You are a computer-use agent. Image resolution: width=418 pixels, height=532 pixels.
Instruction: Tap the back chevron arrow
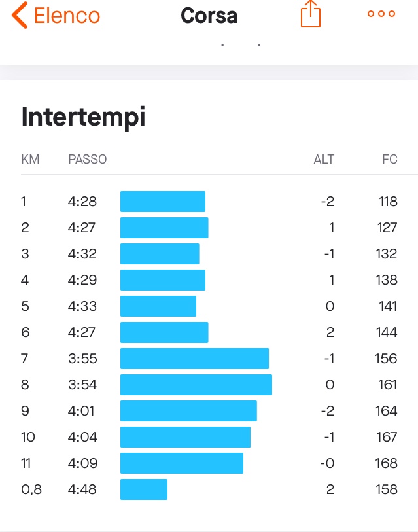(20, 15)
